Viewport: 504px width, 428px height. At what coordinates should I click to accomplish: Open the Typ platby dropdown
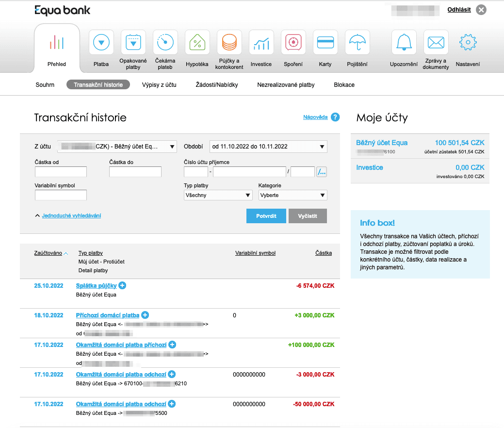click(x=218, y=195)
